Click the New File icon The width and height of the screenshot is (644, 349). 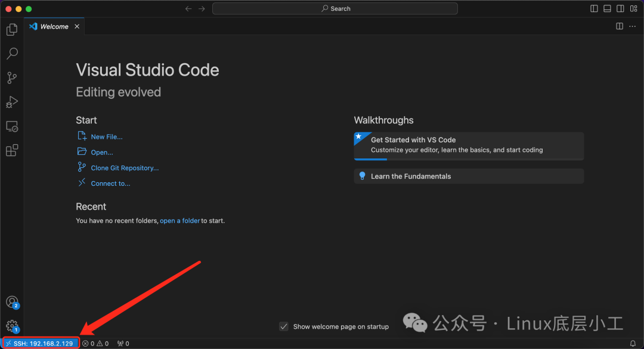click(82, 136)
